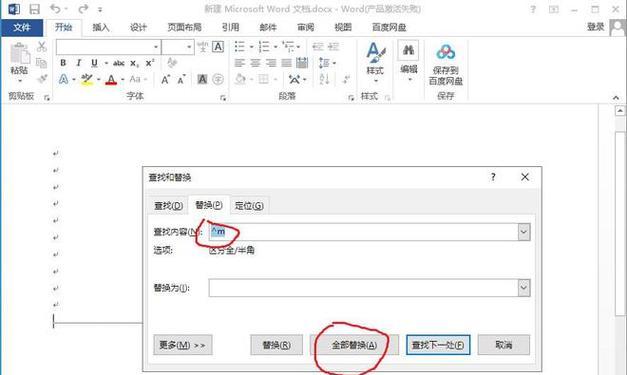The width and height of the screenshot is (627, 375).
Task: Click the Cancel (取消) button
Action: (x=503, y=345)
